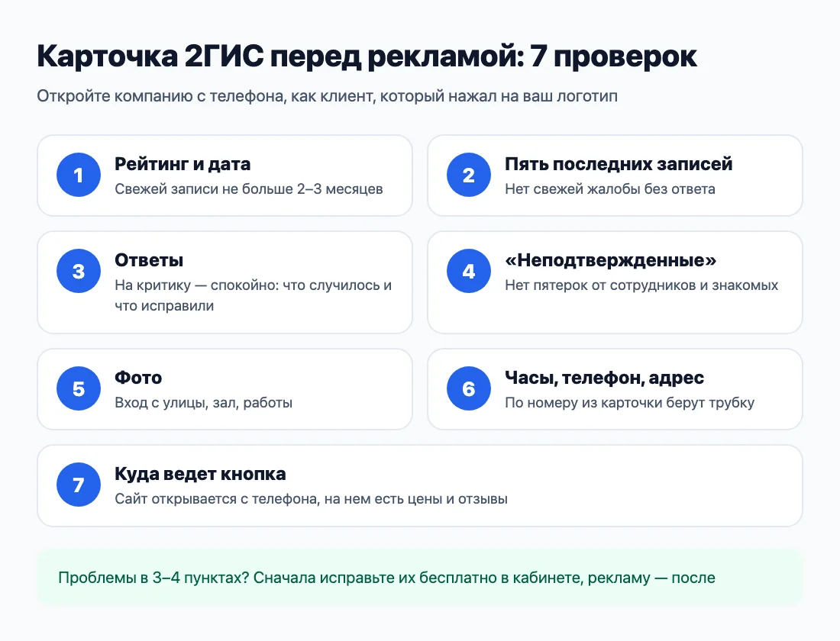Select the heading «Неподтвержденные»
The image size is (840, 641).
click(611, 260)
